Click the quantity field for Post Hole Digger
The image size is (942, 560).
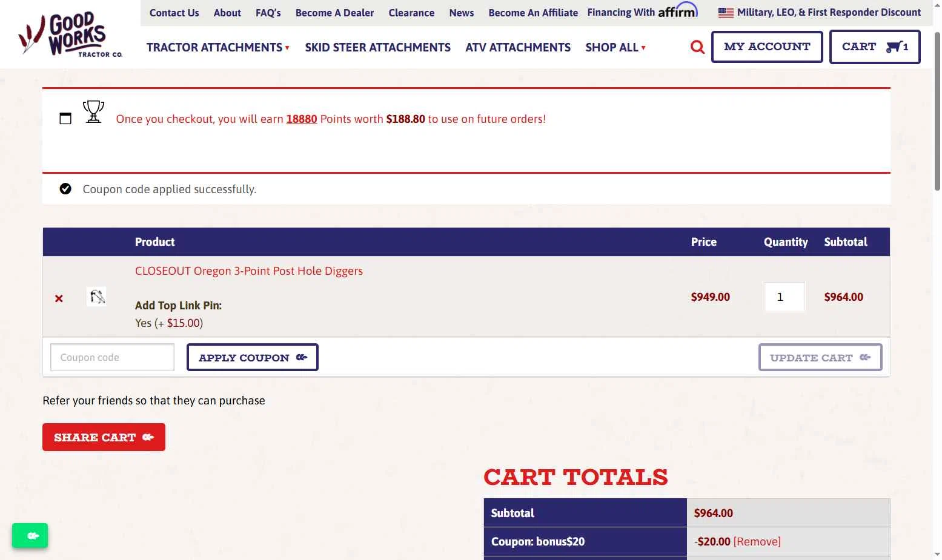[x=784, y=297]
